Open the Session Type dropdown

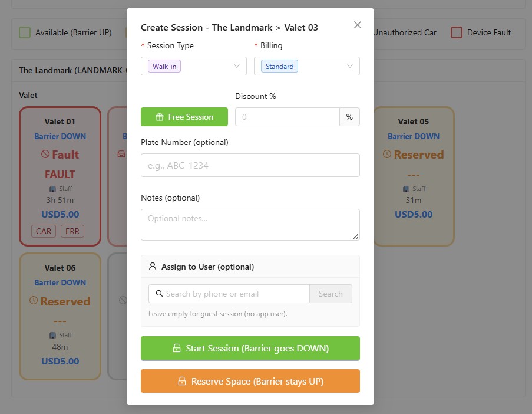click(x=193, y=66)
